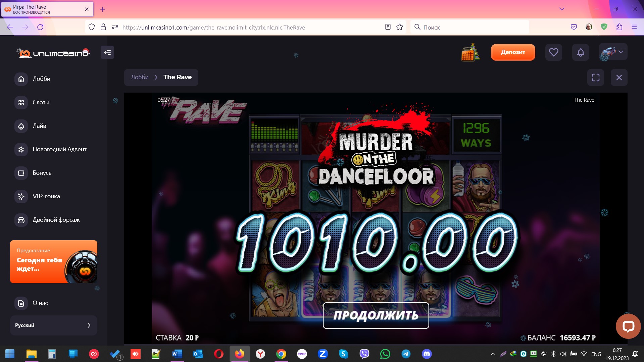Open site permissions icon in address bar
The height and width of the screenshot is (362, 644).
tap(115, 27)
